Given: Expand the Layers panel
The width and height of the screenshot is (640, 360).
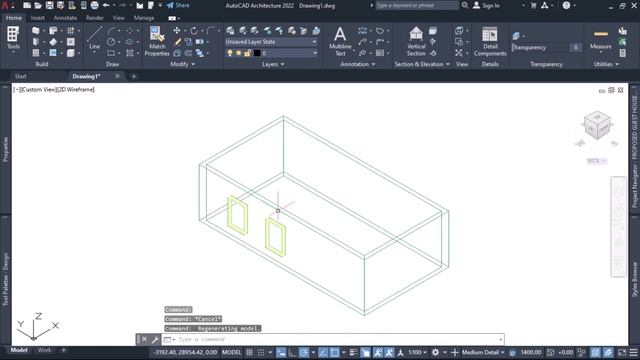Looking at the screenshot, I should click(x=273, y=64).
